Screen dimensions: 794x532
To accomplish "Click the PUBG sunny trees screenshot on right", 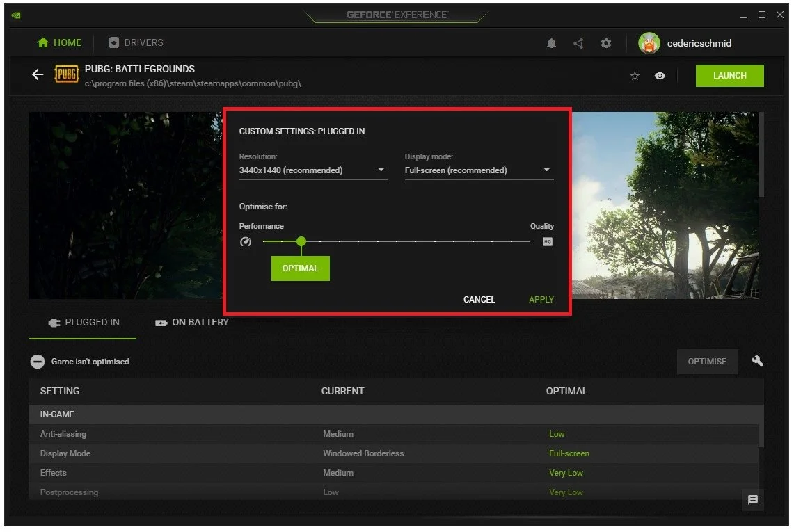I will click(665, 205).
